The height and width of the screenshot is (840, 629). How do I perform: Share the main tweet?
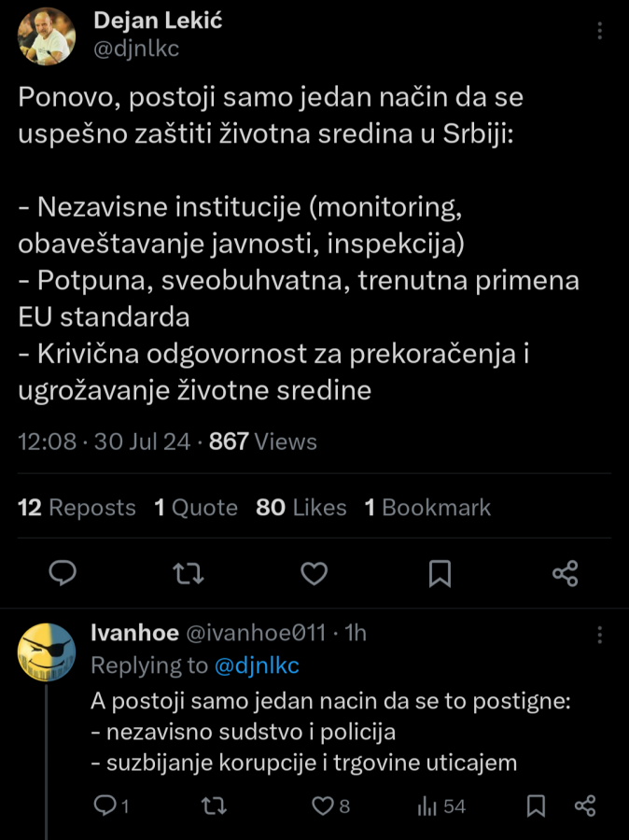pyautogui.click(x=566, y=573)
